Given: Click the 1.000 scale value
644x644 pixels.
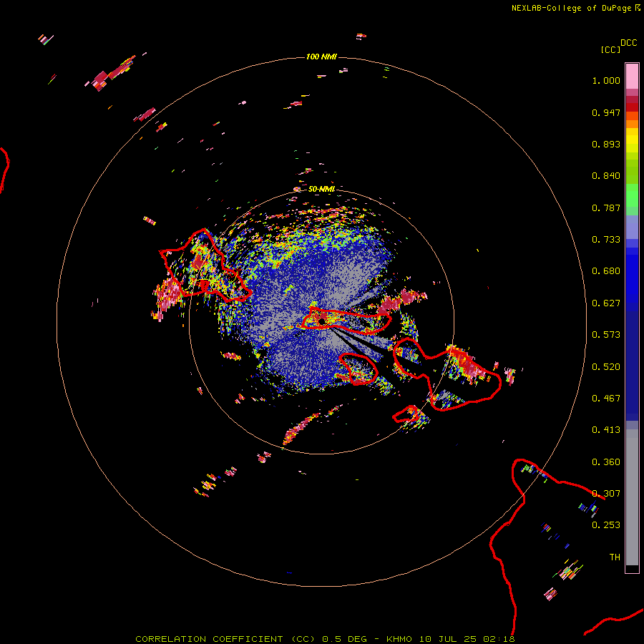Looking at the screenshot, I should coord(606,80).
